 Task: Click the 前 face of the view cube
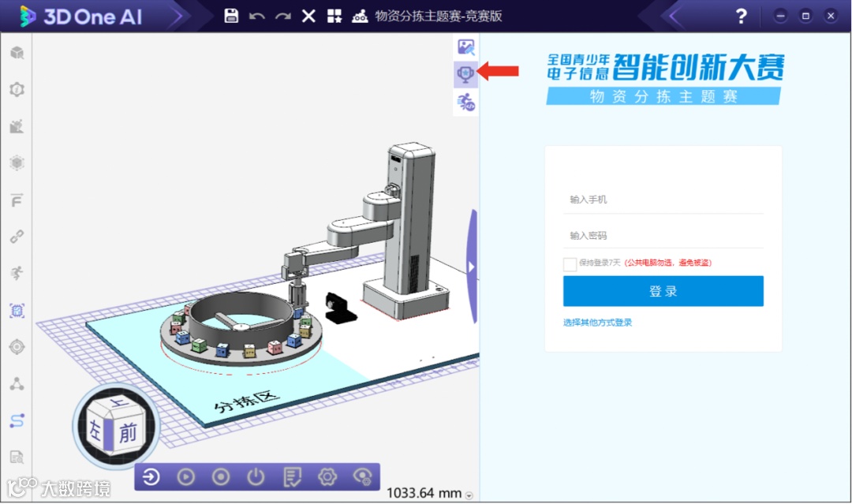click(x=129, y=433)
